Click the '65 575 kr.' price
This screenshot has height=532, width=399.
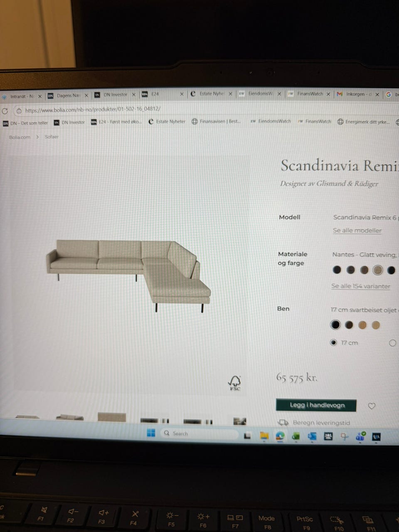[x=297, y=378]
